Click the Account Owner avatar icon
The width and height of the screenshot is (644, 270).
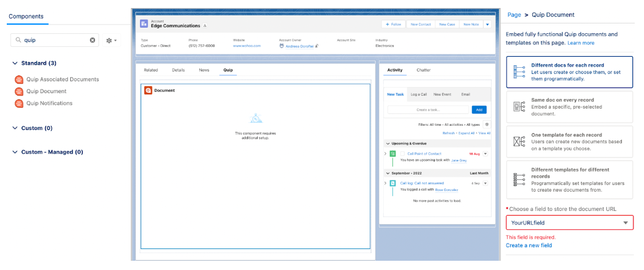point(281,46)
